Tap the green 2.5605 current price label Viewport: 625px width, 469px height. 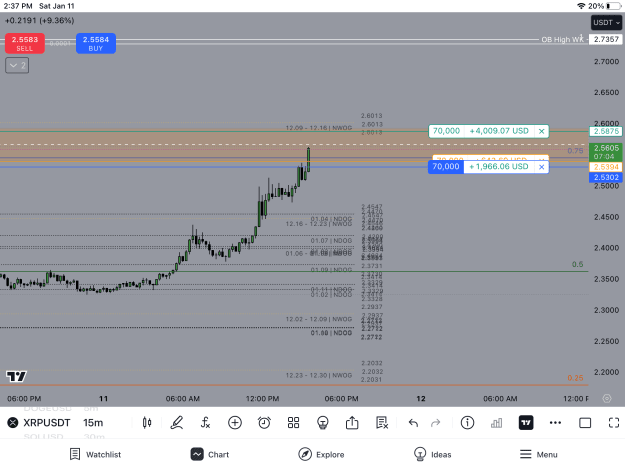pyautogui.click(x=606, y=152)
